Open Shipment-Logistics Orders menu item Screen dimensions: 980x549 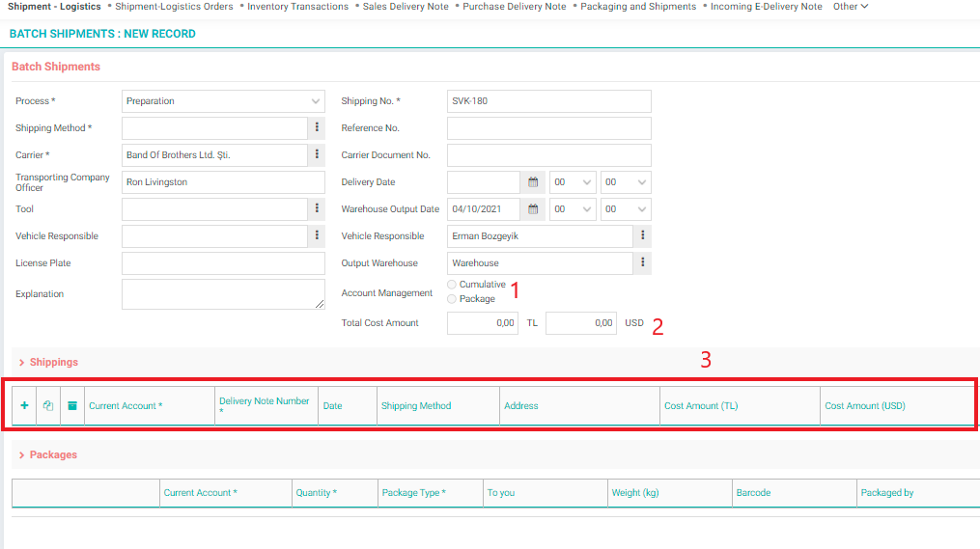(174, 6)
